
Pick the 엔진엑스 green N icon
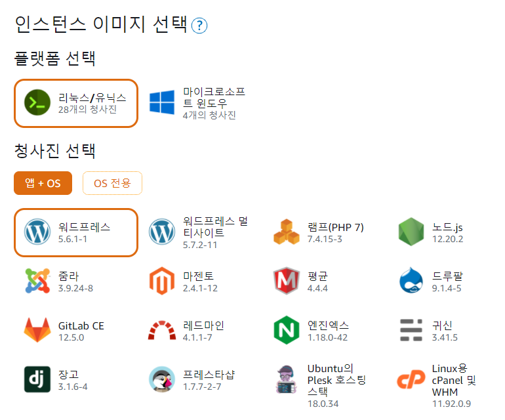pos(287,330)
